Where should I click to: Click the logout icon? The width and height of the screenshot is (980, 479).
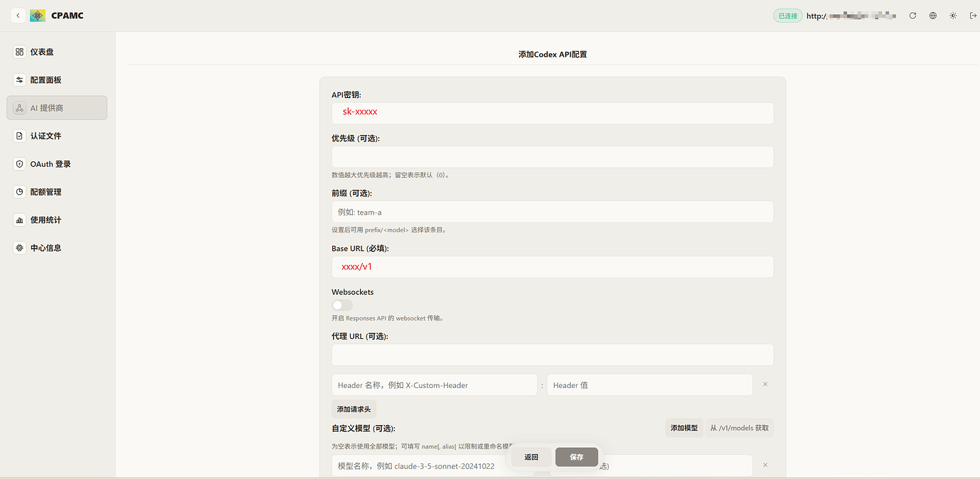pos(973,16)
